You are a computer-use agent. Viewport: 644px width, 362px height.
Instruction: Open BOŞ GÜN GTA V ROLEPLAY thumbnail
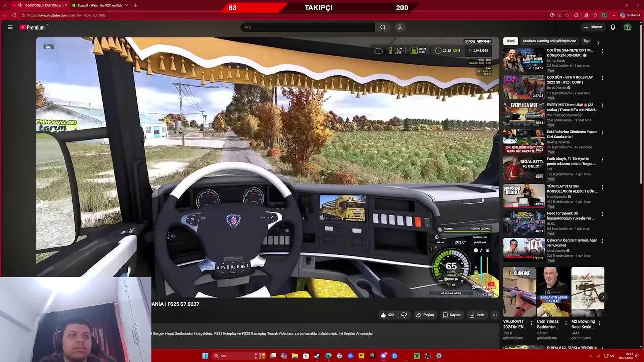(x=524, y=87)
